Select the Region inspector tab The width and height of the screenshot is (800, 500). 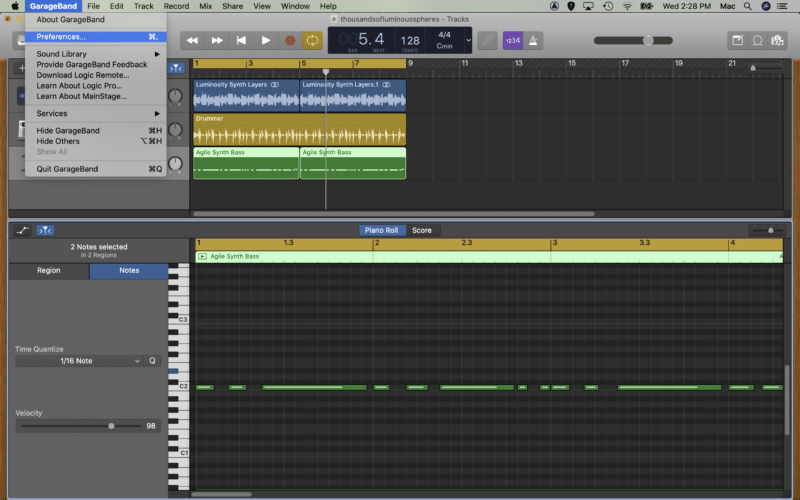(x=48, y=270)
